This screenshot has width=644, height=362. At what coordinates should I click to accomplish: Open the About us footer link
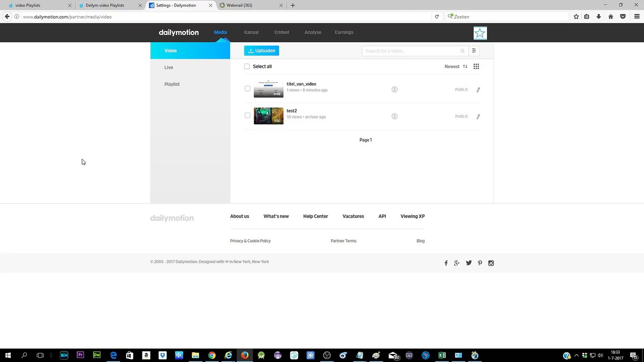[239, 216]
